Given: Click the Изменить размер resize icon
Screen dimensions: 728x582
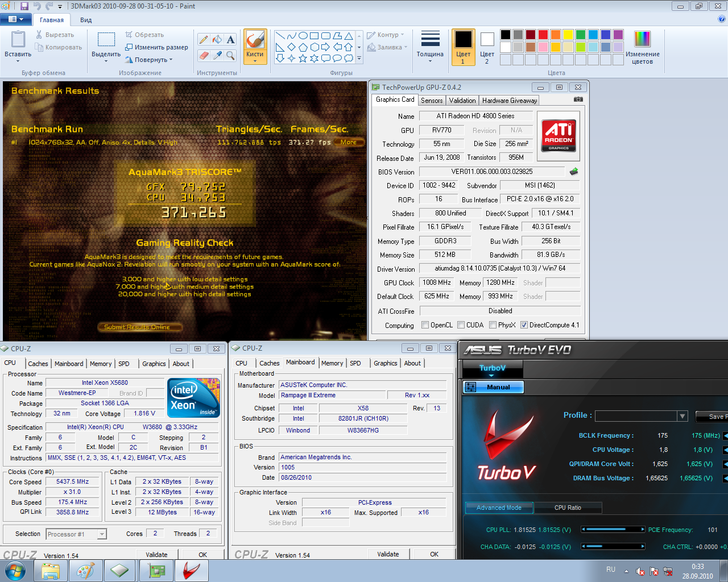Looking at the screenshot, I should coord(129,47).
